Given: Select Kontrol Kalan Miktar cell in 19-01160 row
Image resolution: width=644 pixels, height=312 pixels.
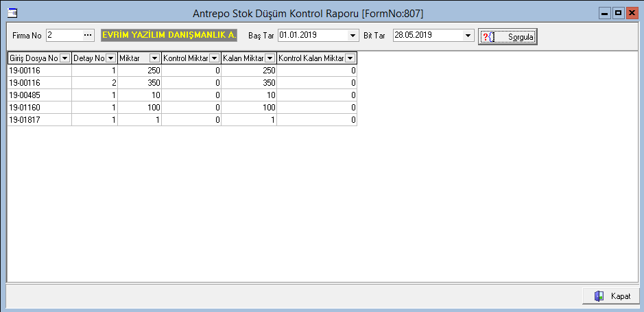Looking at the screenshot, I should pyautogui.click(x=317, y=108).
